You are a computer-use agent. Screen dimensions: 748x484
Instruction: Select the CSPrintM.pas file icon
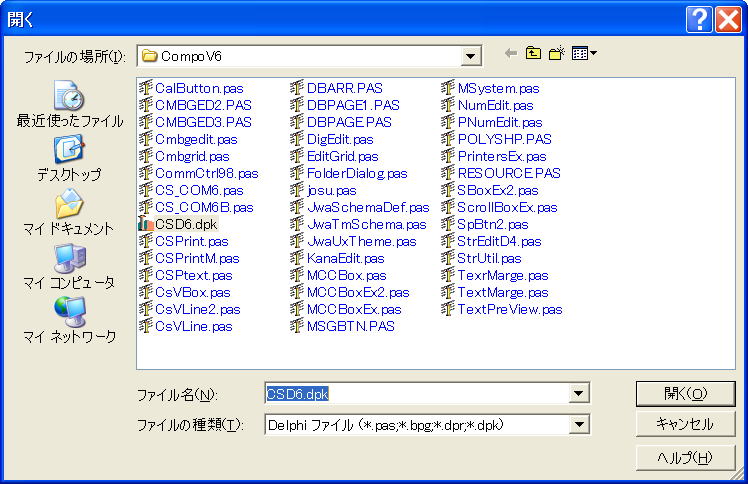145,258
